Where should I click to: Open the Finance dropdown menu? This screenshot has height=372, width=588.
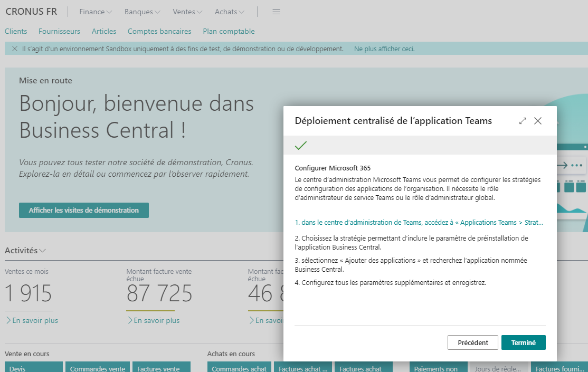click(95, 12)
